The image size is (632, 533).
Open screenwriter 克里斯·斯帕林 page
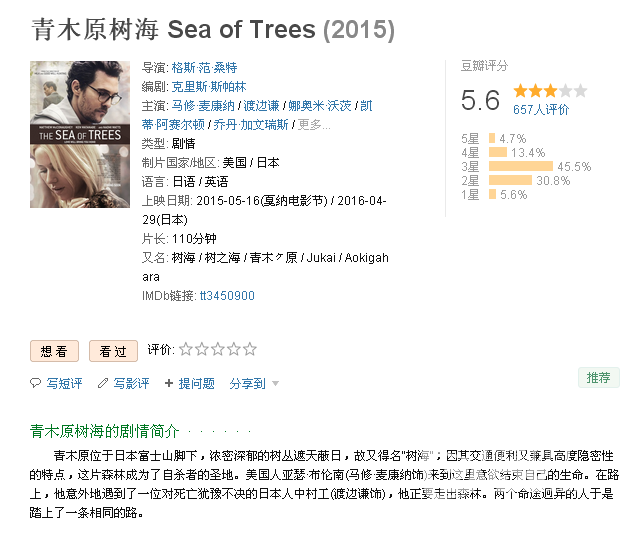pyautogui.click(x=209, y=86)
